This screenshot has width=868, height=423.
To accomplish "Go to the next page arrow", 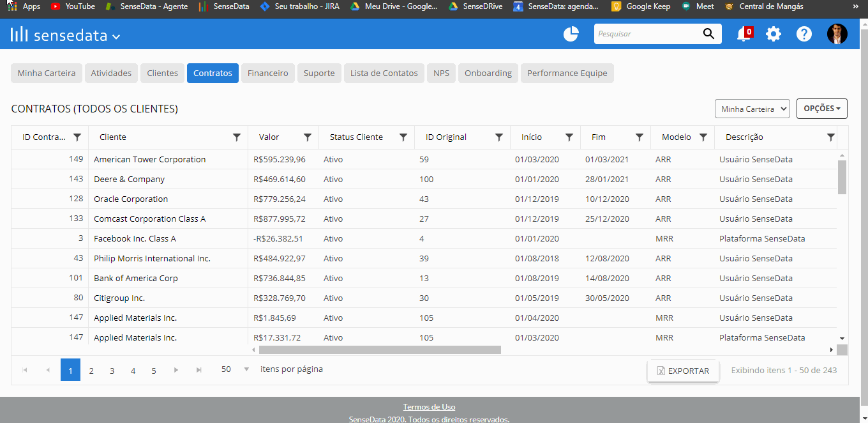I will [176, 370].
